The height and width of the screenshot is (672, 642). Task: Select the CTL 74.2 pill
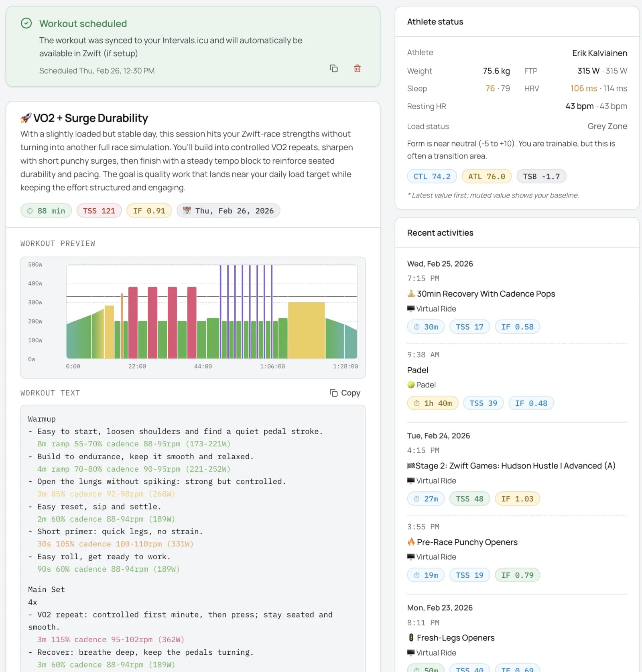click(431, 176)
